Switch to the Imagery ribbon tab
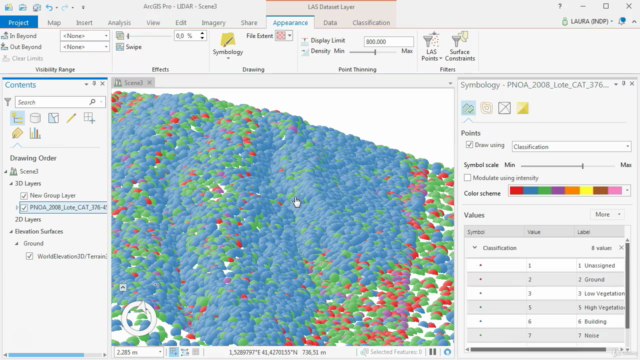640x360 pixels. click(x=213, y=22)
